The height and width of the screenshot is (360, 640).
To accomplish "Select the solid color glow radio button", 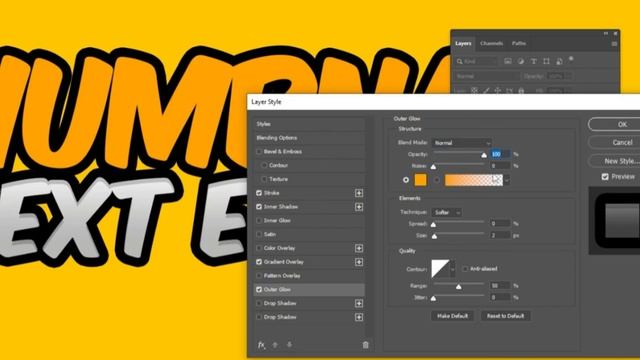I will coord(406,180).
